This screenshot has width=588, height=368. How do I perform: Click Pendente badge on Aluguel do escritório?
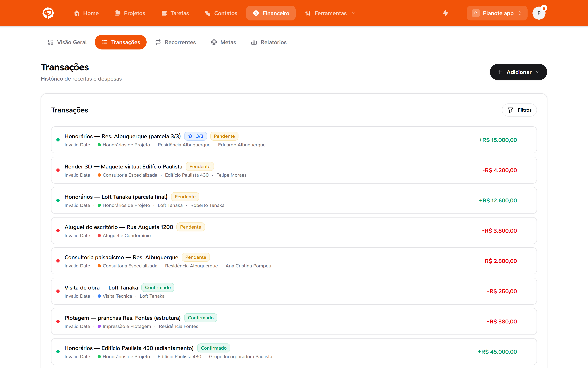click(x=190, y=227)
